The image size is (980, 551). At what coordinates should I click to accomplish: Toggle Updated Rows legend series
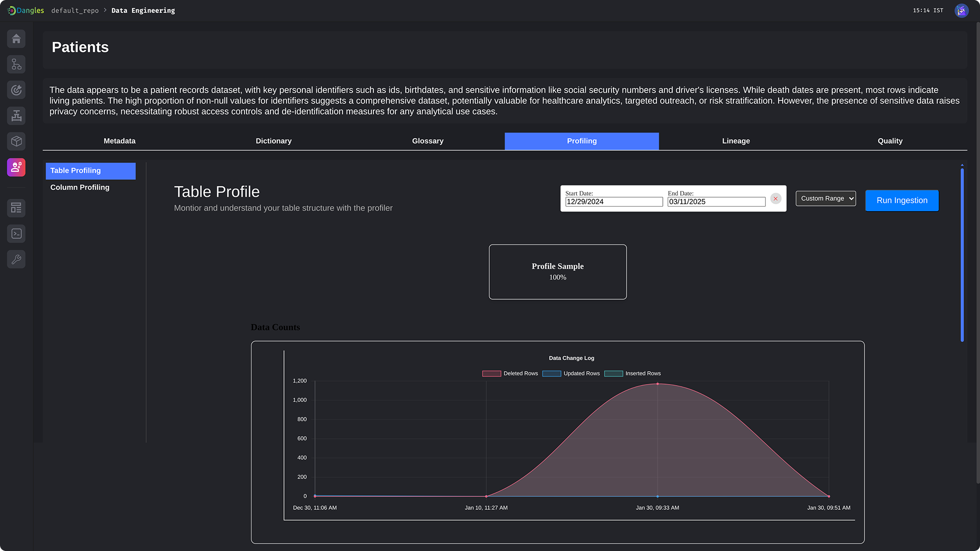[571, 374]
